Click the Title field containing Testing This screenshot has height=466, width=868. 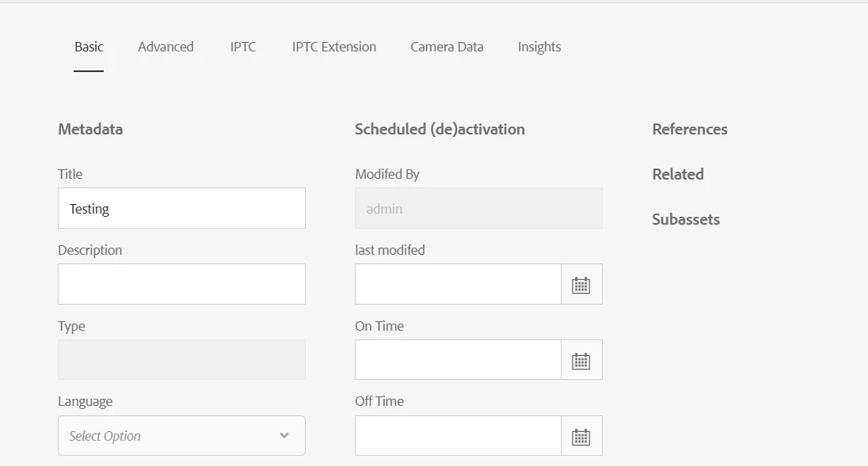pyautogui.click(x=181, y=209)
